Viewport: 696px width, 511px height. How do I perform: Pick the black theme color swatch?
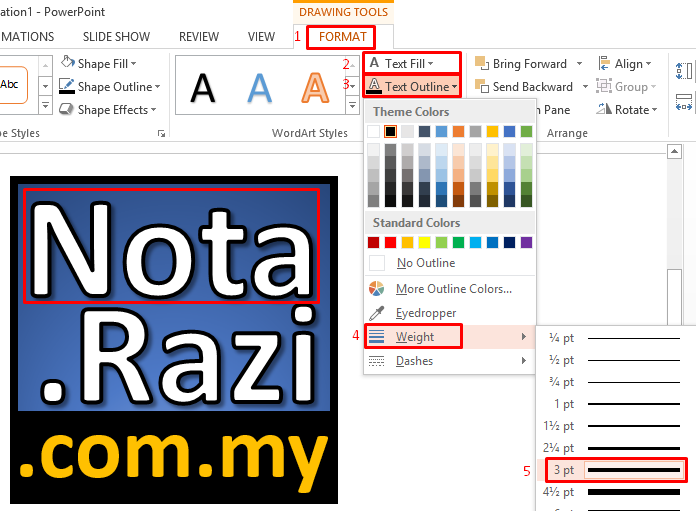391,131
